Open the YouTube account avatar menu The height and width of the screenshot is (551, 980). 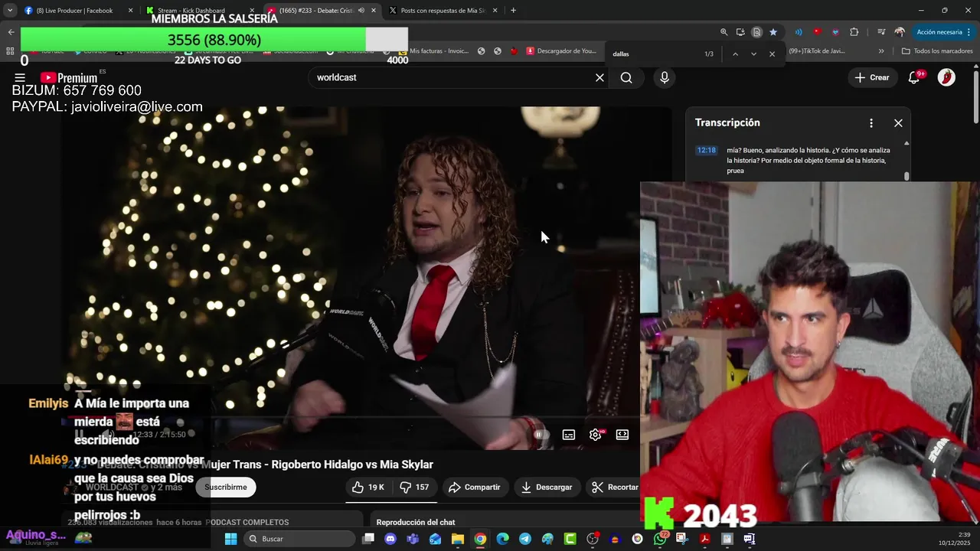[x=946, y=77]
